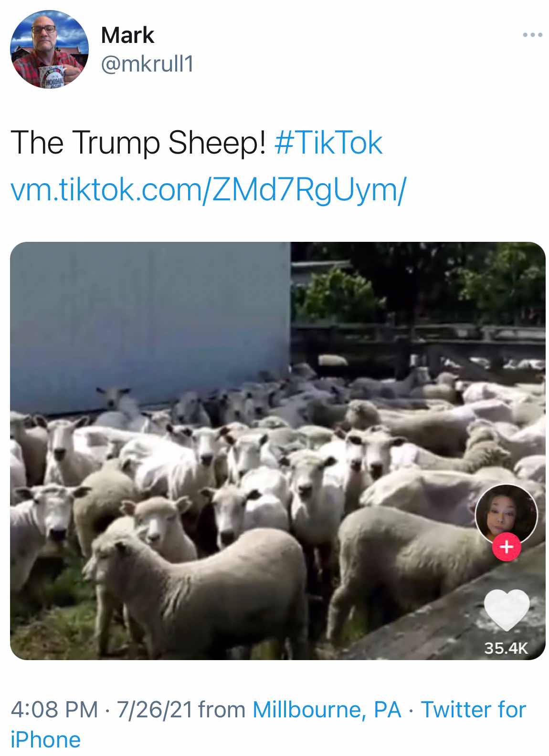Open the #TikTok hashtag
The width and height of the screenshot is (549, 756).
(329, 143)
